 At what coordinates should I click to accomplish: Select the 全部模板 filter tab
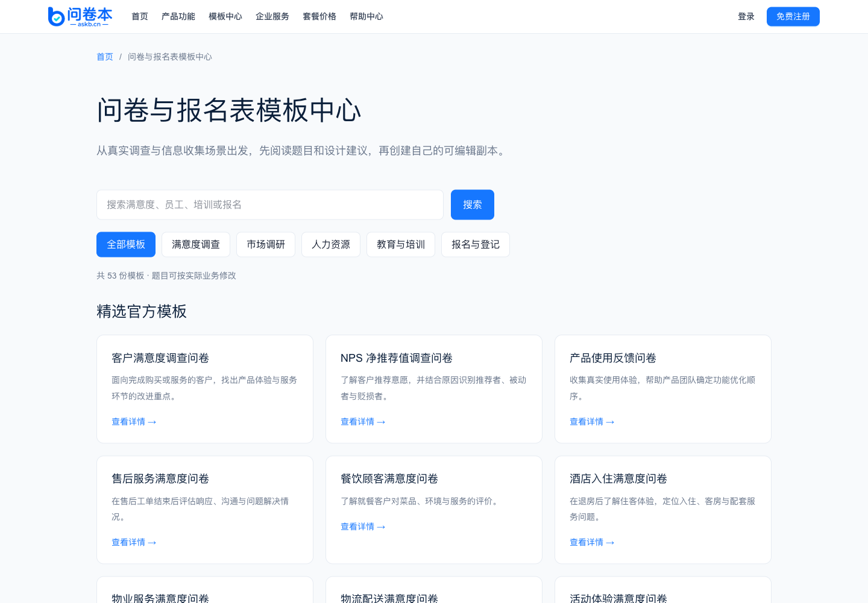126,244
